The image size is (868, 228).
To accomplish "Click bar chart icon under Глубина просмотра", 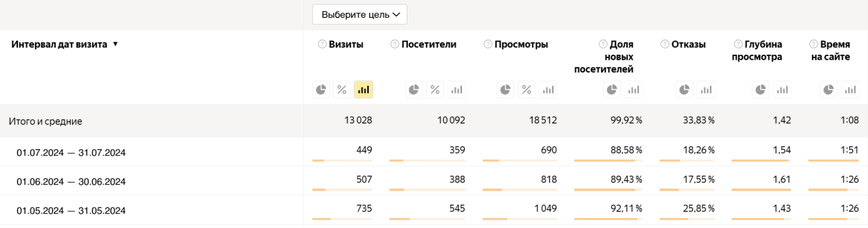I will coord(782,90).
